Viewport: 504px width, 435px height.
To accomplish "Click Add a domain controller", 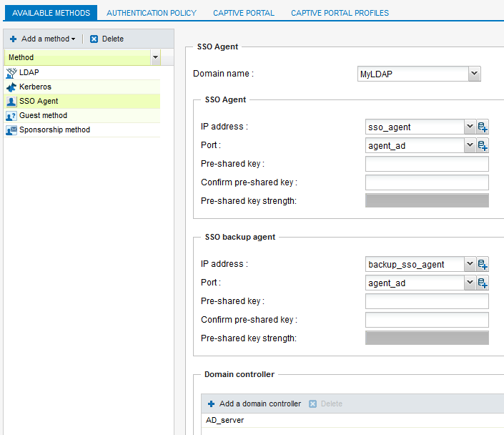I will click(255, 404).
